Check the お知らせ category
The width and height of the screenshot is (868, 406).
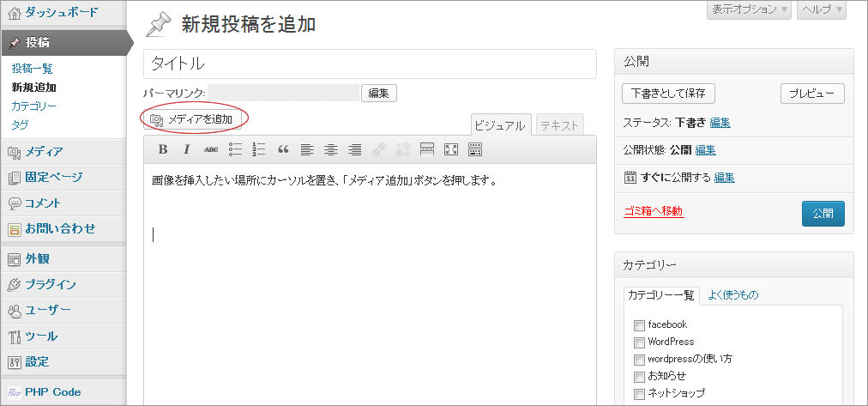[639, 377]
